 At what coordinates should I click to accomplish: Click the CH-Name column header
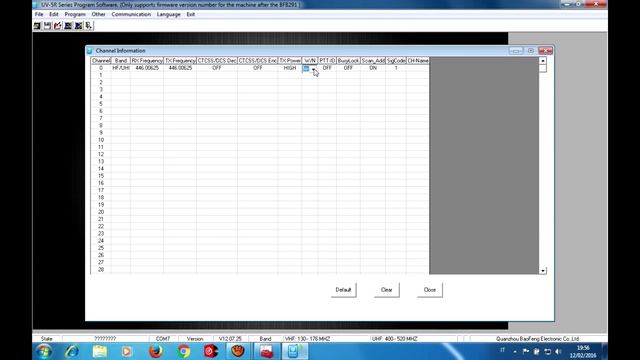[x=418, y=60]
